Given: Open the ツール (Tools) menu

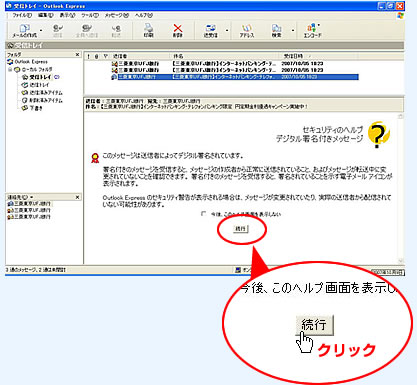Looking at the screenshot, I should click(x=90, y=15).
